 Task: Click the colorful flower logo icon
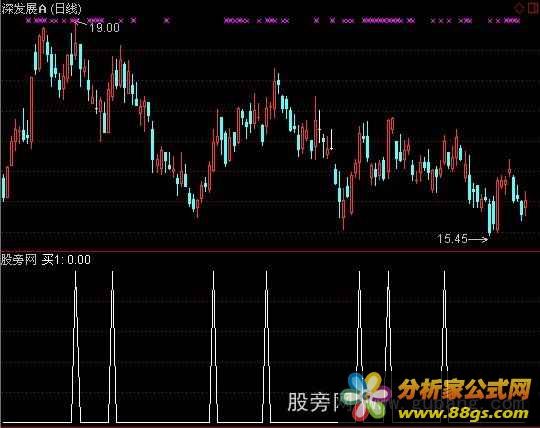click(368, 396)
